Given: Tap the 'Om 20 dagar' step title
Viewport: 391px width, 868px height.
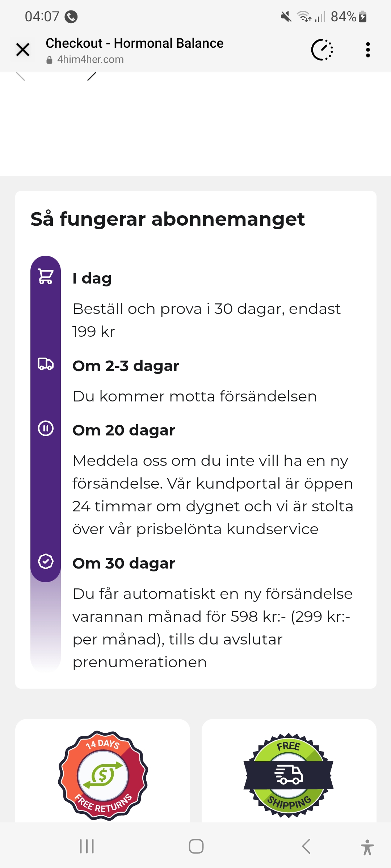Looking at the screenshot, I should (x=124, y=430).
